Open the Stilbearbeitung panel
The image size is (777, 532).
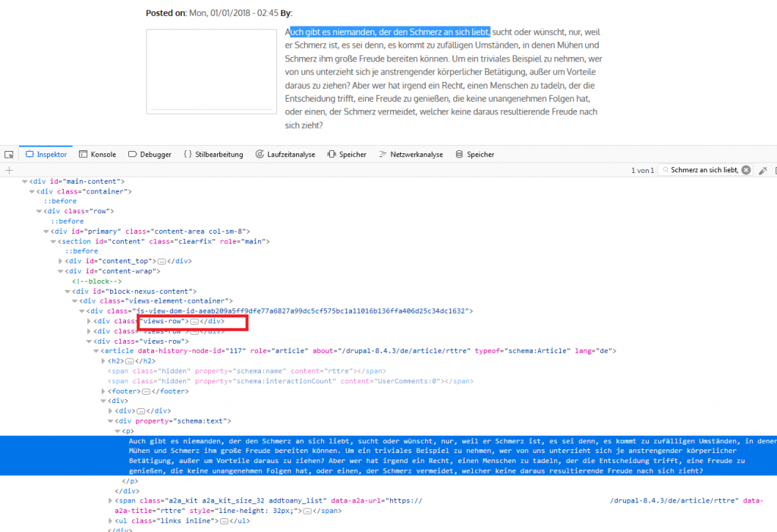point(213,155)
